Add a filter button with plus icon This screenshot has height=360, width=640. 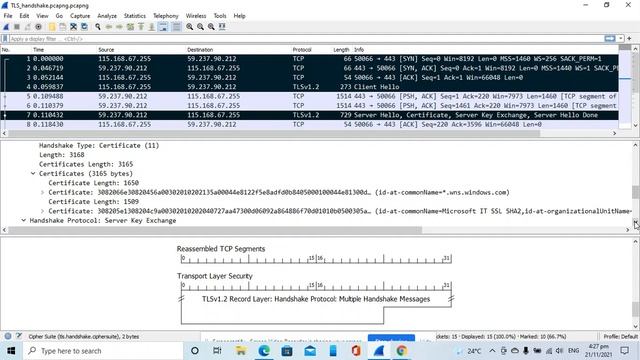pyautogui.click(x=629, y=38)
